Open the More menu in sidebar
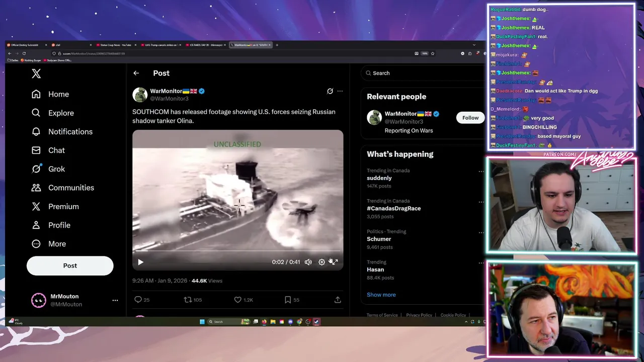 point(48,244)
